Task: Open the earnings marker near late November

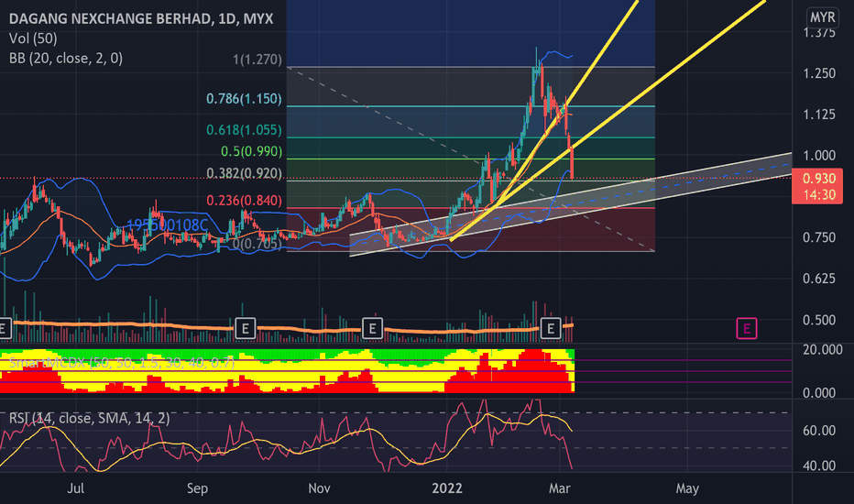Action: [373, 329]
